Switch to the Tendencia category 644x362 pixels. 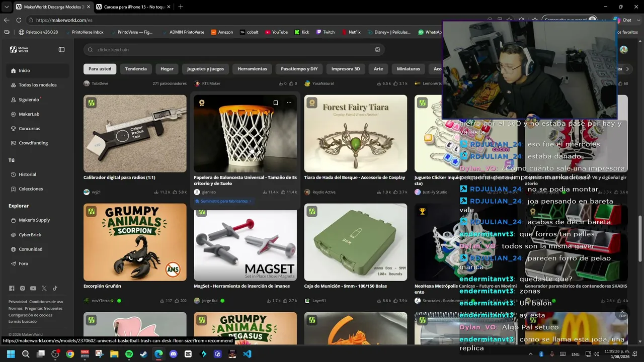(x=136, y=69)
